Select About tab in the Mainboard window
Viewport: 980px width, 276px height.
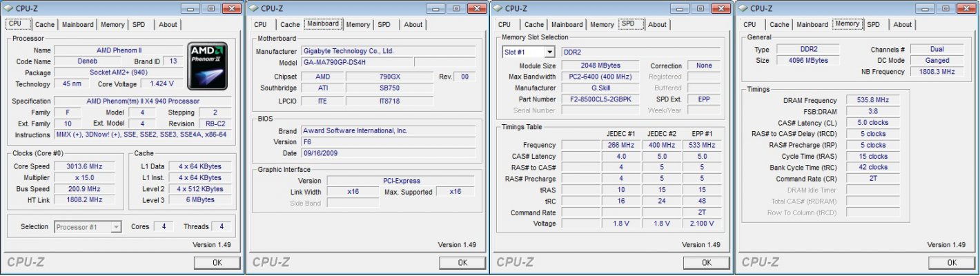coord(413,24)
